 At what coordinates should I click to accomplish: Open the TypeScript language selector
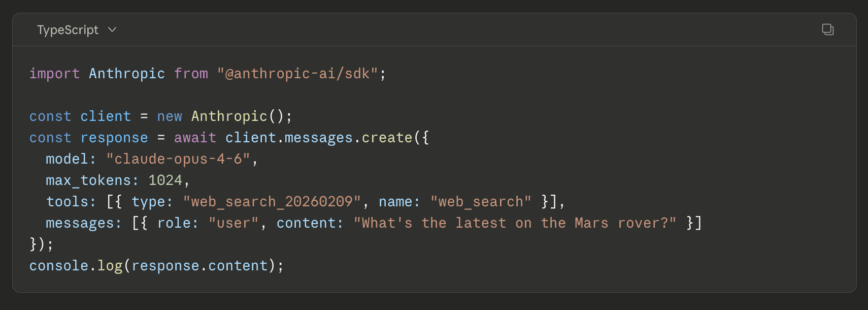(76, 29)
